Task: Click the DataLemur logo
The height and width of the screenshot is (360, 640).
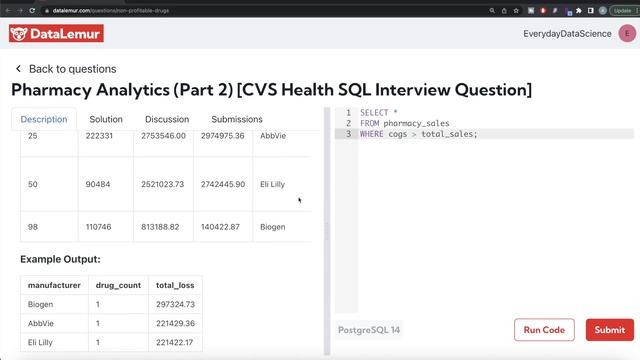Action: [x=56, y=33]
